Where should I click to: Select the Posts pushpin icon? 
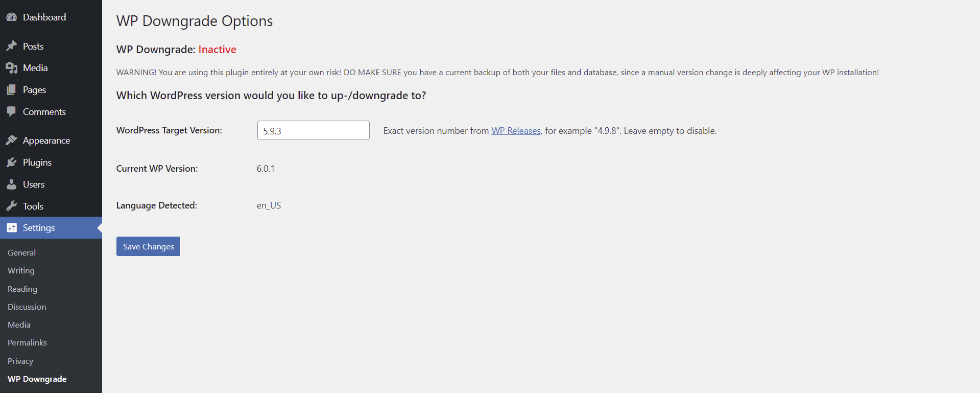[x=12, y=45]
